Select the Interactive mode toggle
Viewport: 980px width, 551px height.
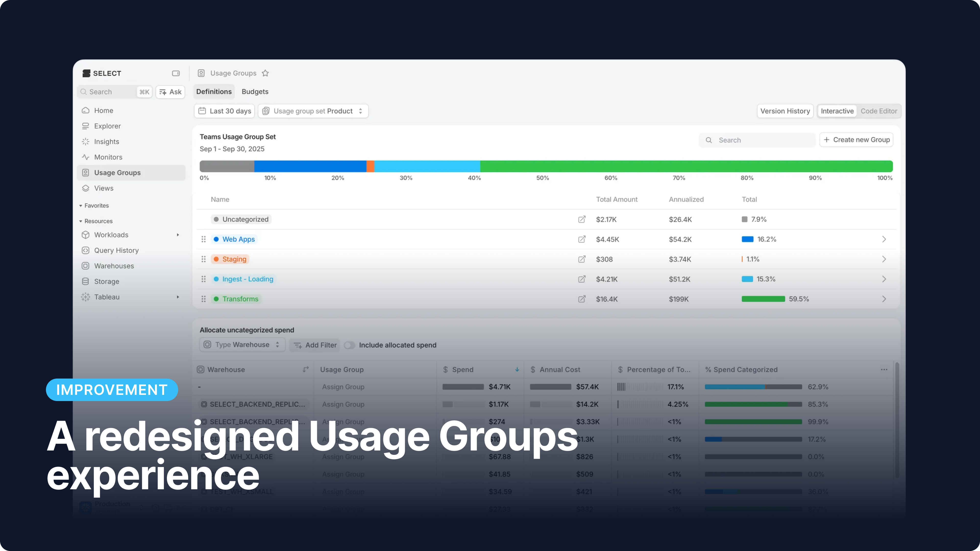[837, 111]
